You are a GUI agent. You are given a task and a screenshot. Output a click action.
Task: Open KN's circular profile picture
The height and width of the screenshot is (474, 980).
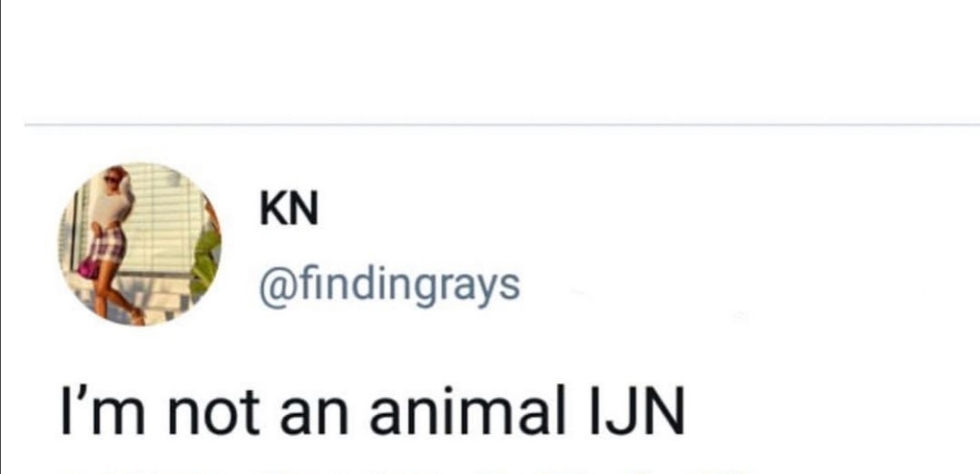(x=141, y=243)
